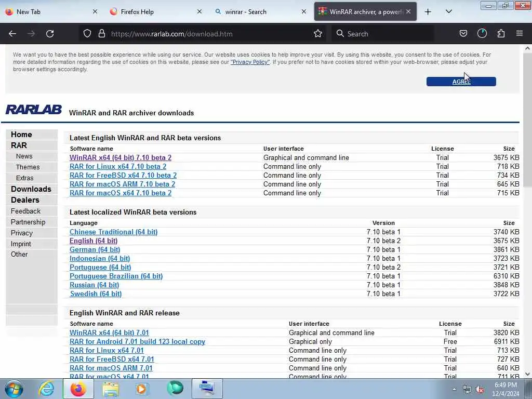
Task: Close the WinRAR archiver tab
Action: (408, 11)
